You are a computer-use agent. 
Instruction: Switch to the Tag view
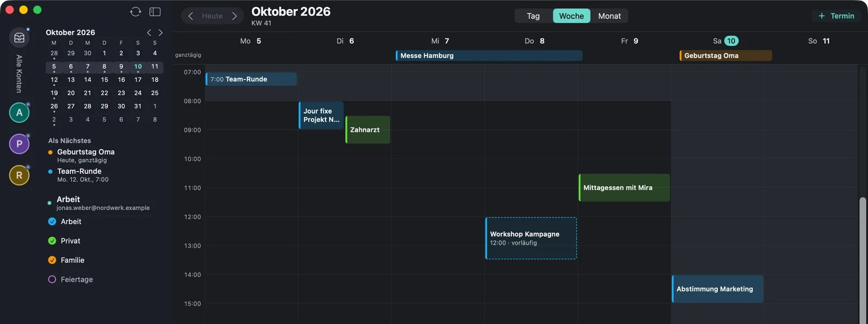(x=533, y=16)
